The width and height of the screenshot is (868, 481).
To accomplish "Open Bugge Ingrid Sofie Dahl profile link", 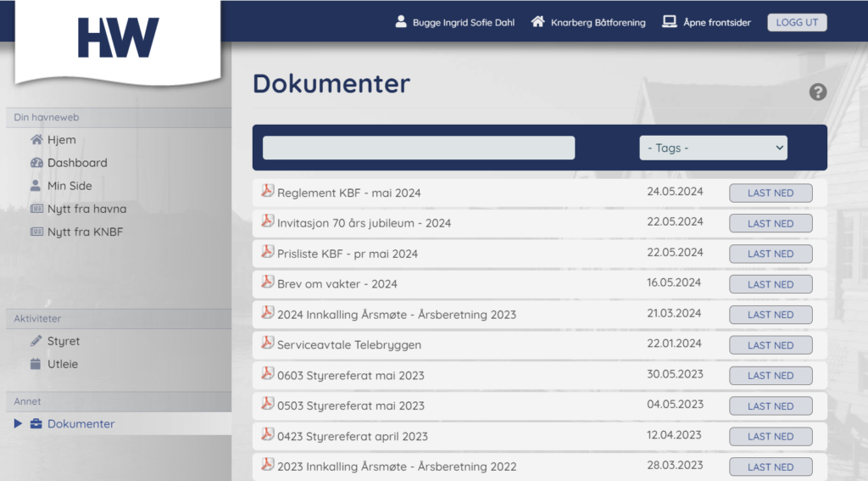I will tap(464, 23).
